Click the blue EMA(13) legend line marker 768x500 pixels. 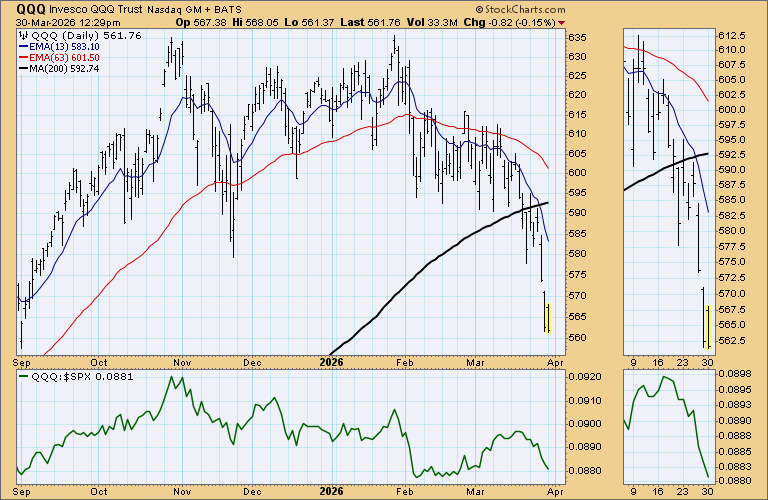(x=22, y=48)
